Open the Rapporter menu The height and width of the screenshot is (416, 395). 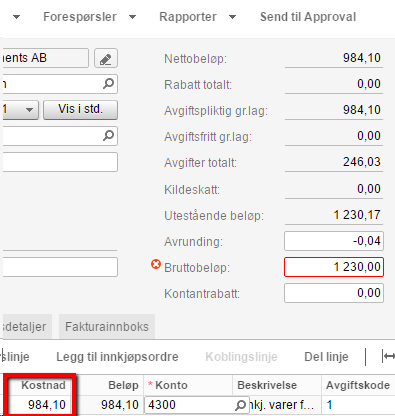[x=188, y=17]
